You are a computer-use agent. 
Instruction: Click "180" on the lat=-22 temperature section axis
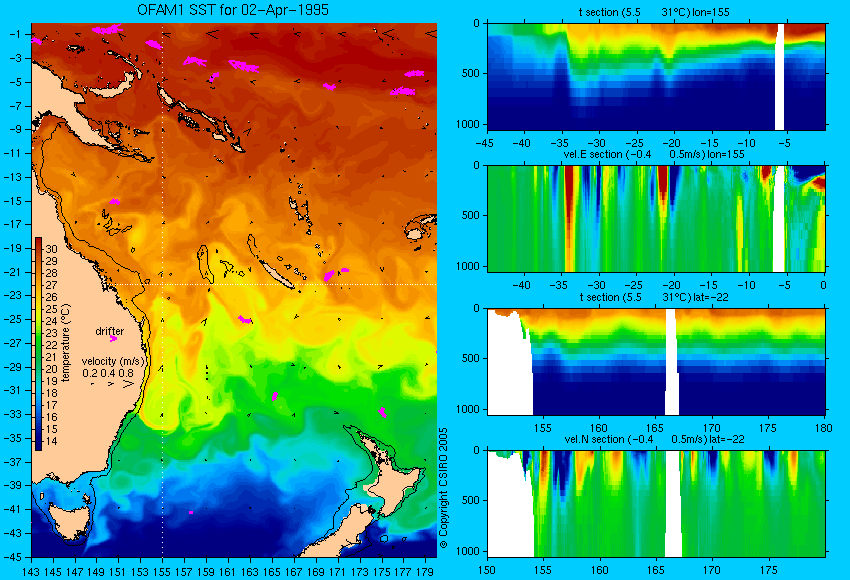823,428
